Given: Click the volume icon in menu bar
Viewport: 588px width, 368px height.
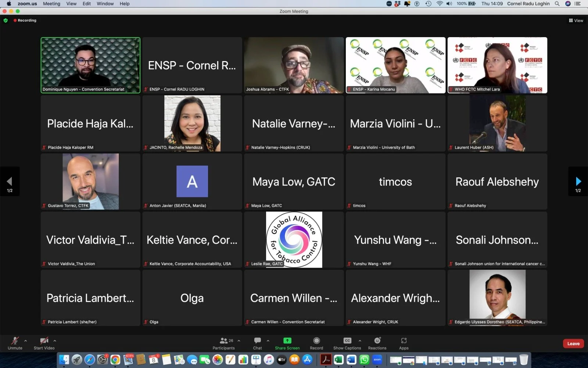Looking at the screenshot, I should pos(449,4).
